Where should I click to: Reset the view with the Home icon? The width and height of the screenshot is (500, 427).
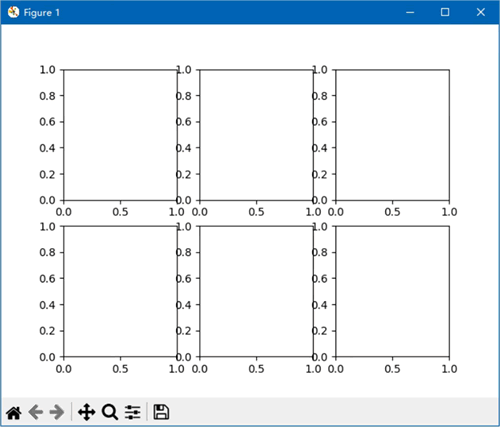click(14, 413)
